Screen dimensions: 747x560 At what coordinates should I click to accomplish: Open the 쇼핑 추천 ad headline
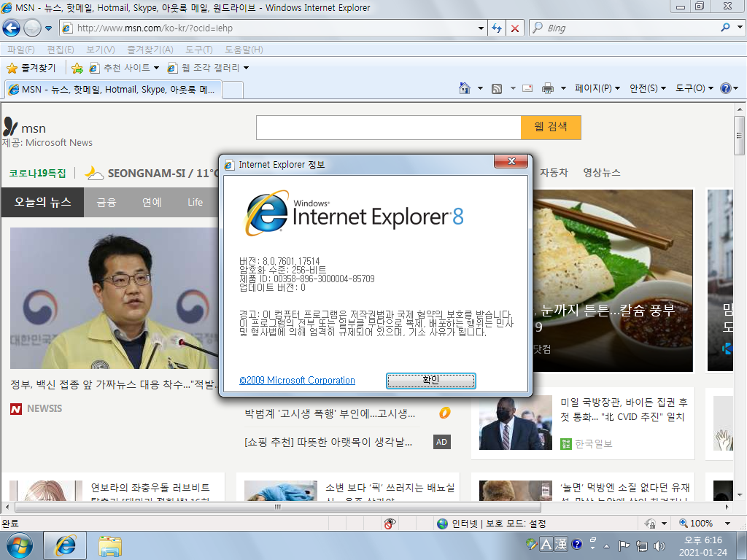[328, 442]
